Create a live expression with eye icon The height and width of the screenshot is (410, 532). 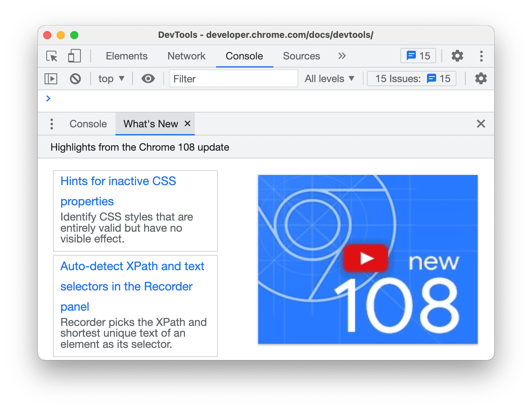(148, 79)
